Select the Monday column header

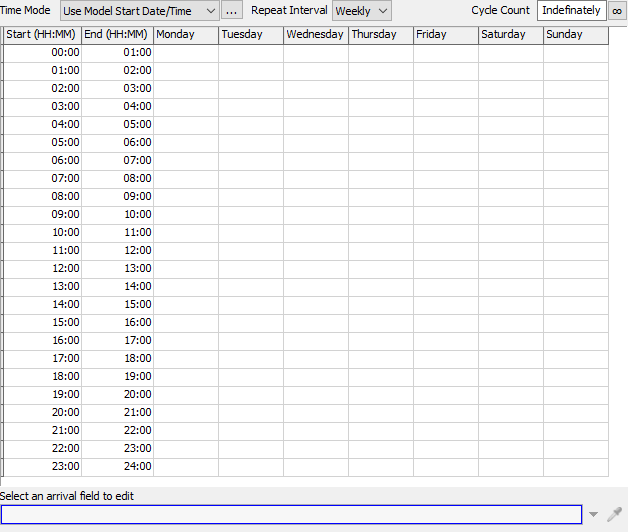pos(186,34)
